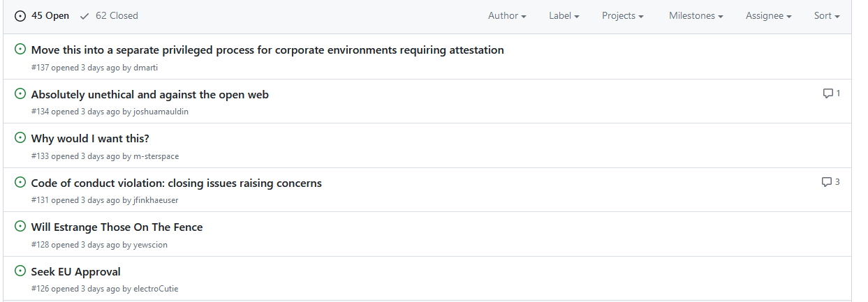Click checkmark icon next to 62 Closed
Viewport: 868px width, 302px height.
coord(85,15)
